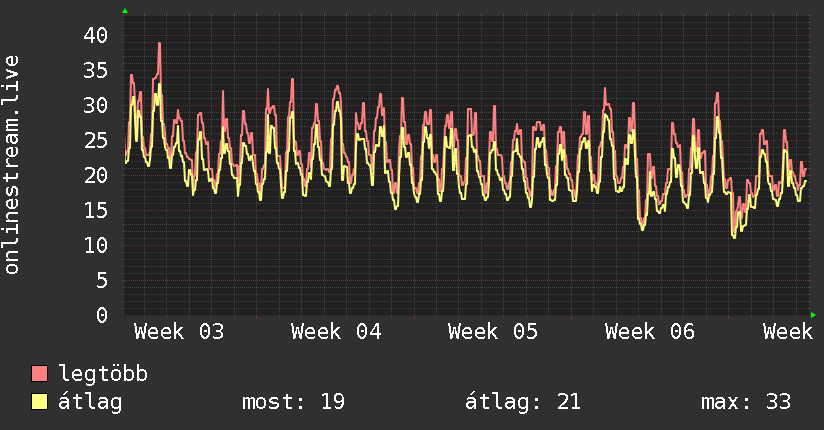Click the green arrow atop the y-axis
This screenshot has width=824, height=430.
coord(125,11)
